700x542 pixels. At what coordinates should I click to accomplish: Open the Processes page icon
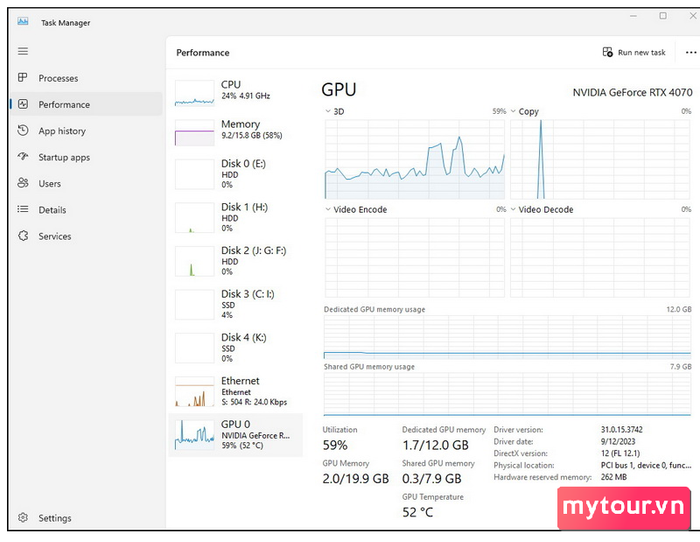(23, 78)
